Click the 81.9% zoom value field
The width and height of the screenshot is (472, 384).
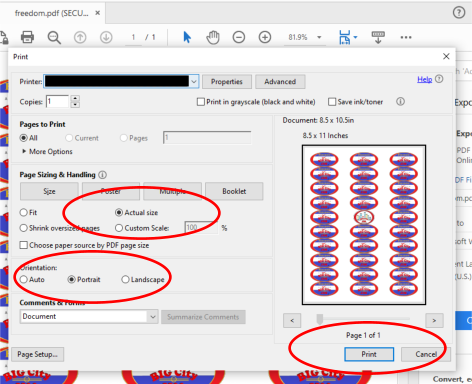point(298,37)
